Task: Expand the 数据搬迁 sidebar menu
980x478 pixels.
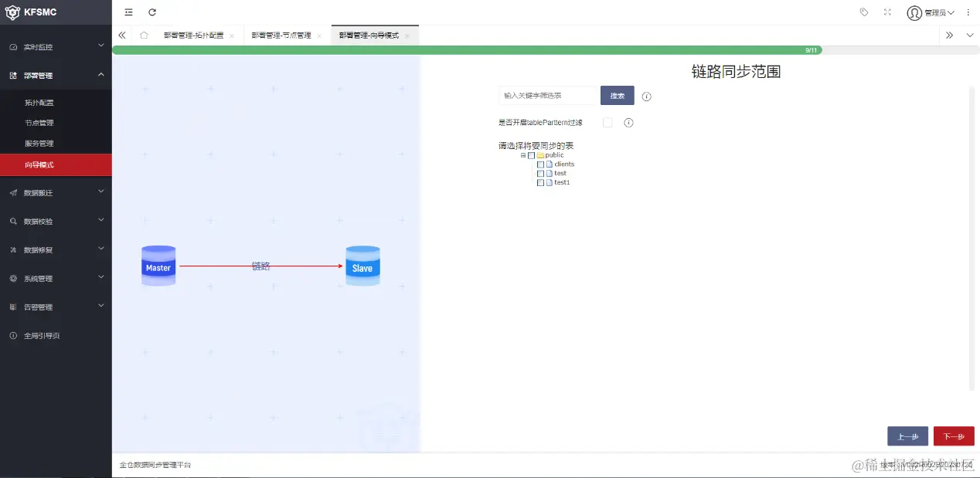Action: 101,192
